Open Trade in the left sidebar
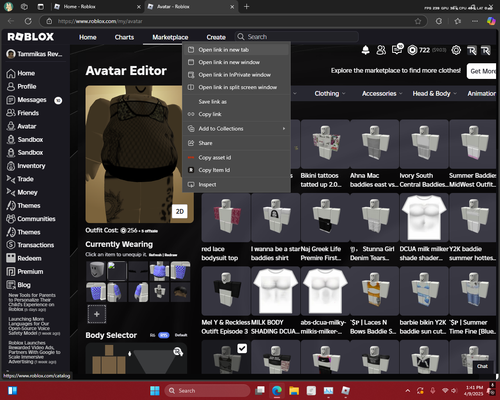 [20, 179]
